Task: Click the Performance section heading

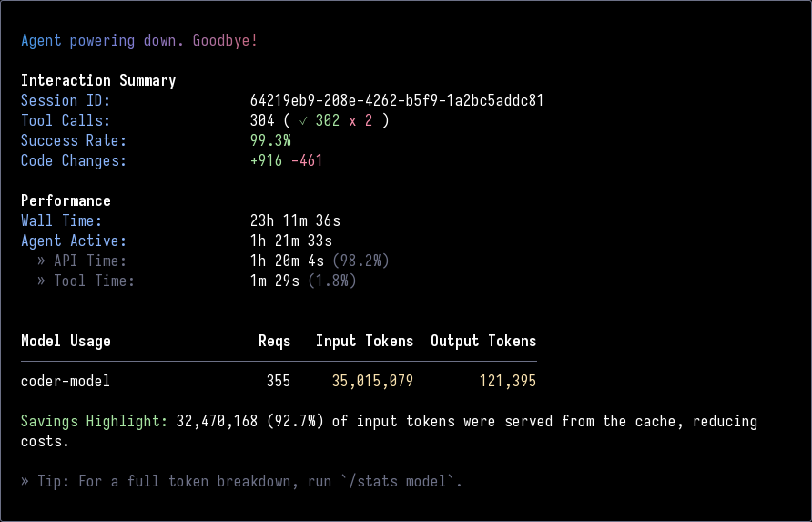Action: coord(66,201)
